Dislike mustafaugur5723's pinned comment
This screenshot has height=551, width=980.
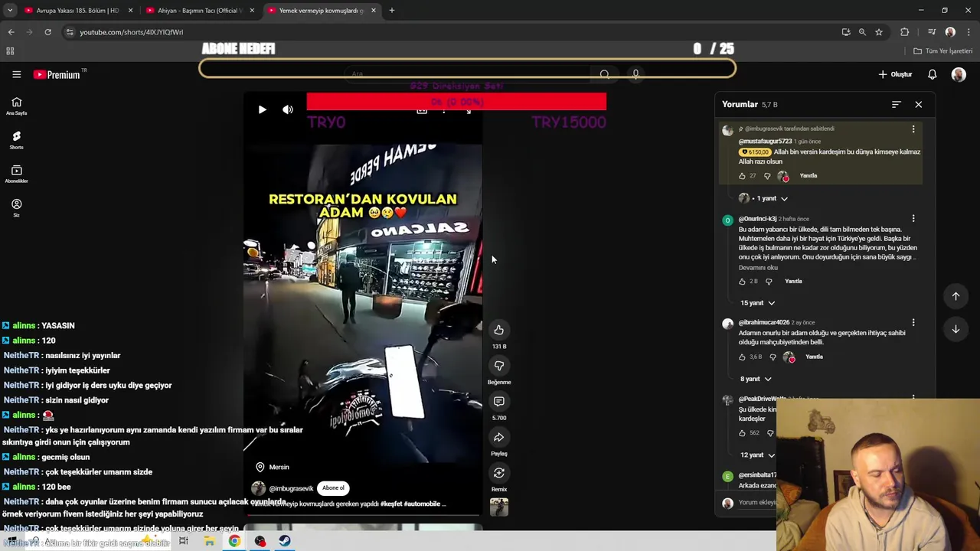(767, 176)
